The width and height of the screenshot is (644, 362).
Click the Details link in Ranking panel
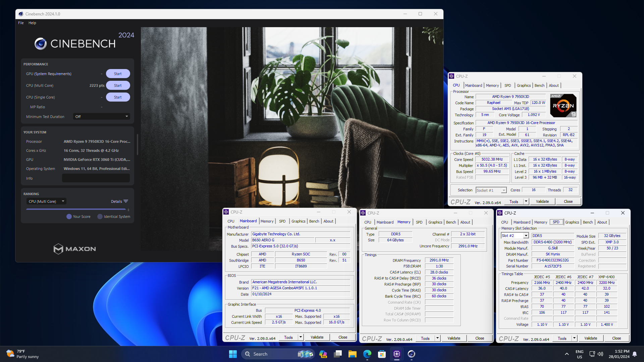point(116,201)
